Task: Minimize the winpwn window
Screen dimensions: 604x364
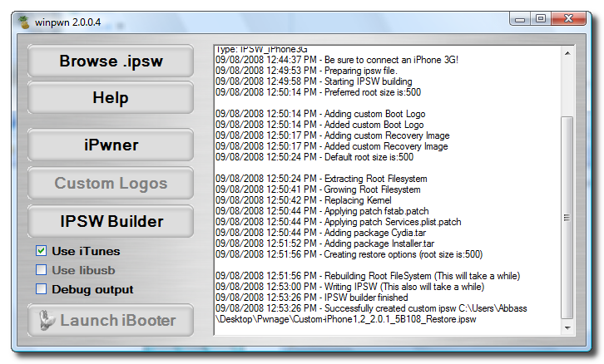Action: [x=522, y=17]
